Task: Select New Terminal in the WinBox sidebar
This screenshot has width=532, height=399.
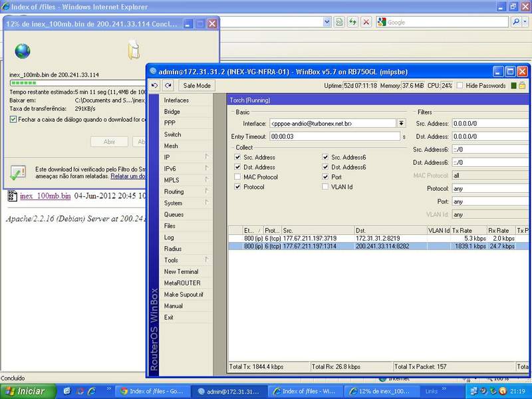Action: click(x=181, y=271)
